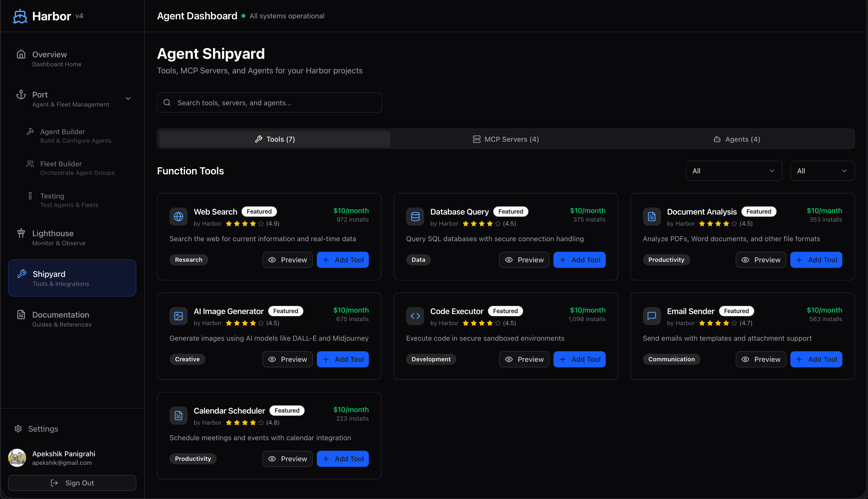
Task: Open Lighthouse monitoring from sidebar icon
Action: coord(21,233)
